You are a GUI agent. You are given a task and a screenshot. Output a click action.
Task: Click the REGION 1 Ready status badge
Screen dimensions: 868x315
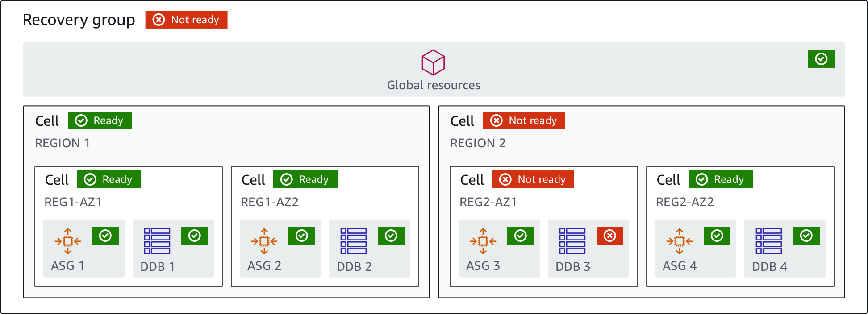point(100,120)
